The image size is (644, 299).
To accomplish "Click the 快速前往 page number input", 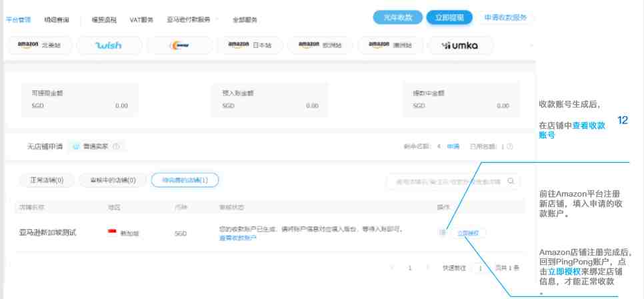I will pyautogui.click(x=480, y=268).
